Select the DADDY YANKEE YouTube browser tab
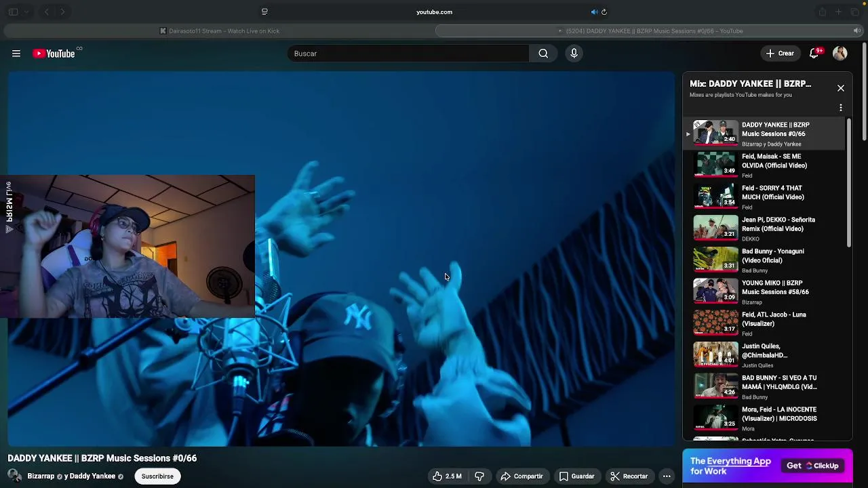 click(650, 30)
